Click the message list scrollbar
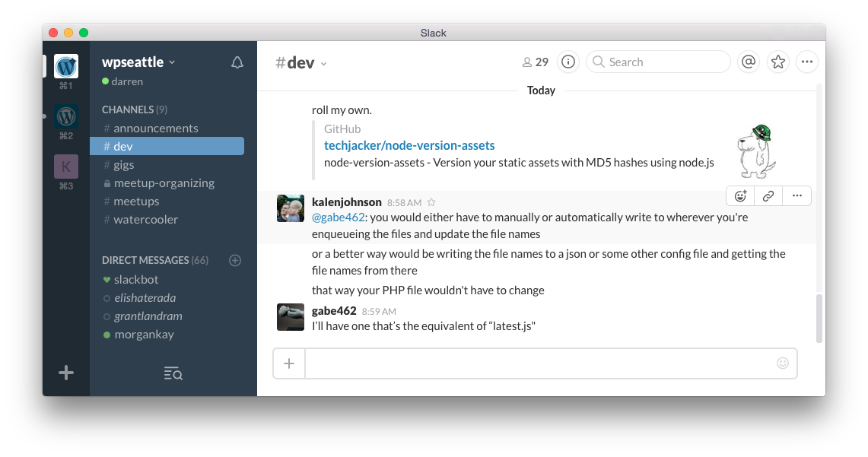 [x=819, y=318]
